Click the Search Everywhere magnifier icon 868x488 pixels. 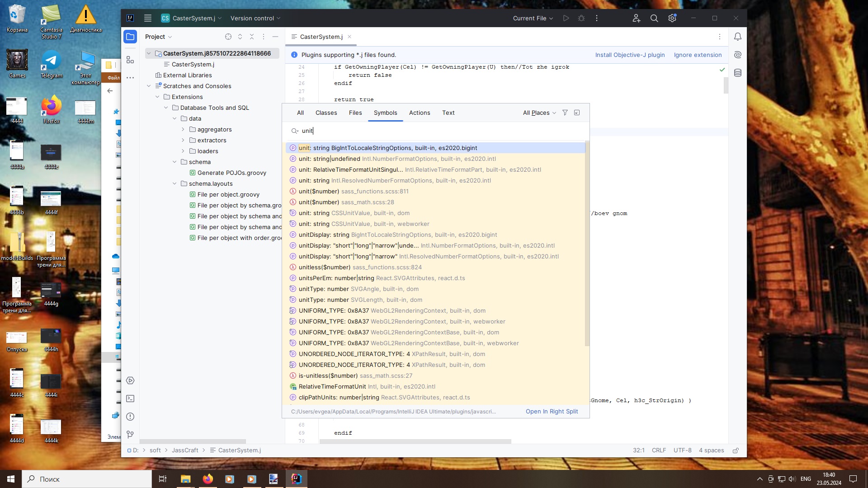(x=654, y=18)
